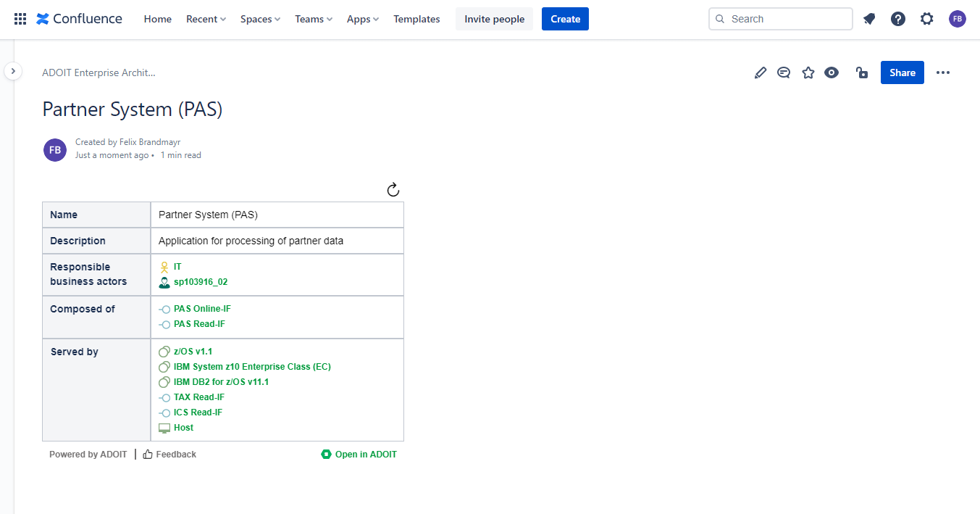Click the pencil edit page icon
Screen dimensions: 980x514
pyautogui.click(x=760, y=72)
